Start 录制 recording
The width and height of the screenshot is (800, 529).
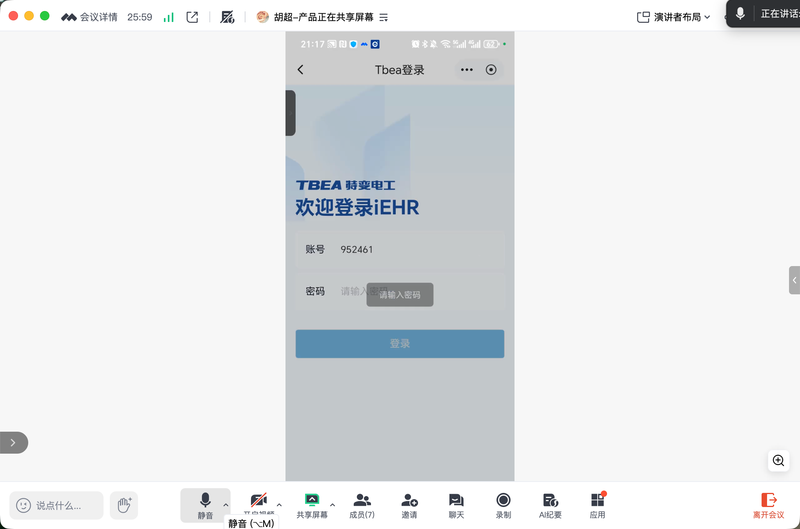tap(503, 506)
